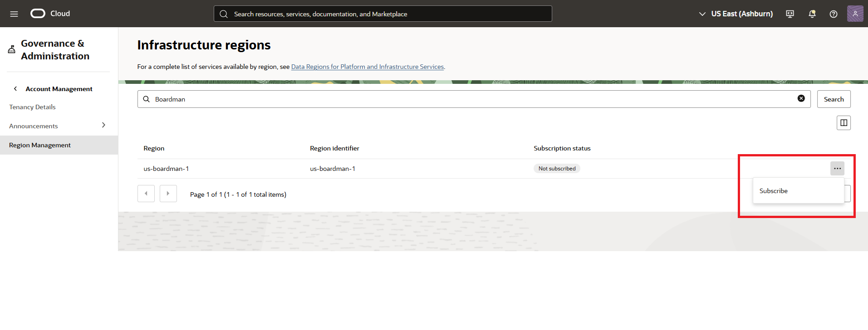The width and height of the screenshot is (868, 330).
Task: Clear the Boardman search text
Action: point(801,99)
